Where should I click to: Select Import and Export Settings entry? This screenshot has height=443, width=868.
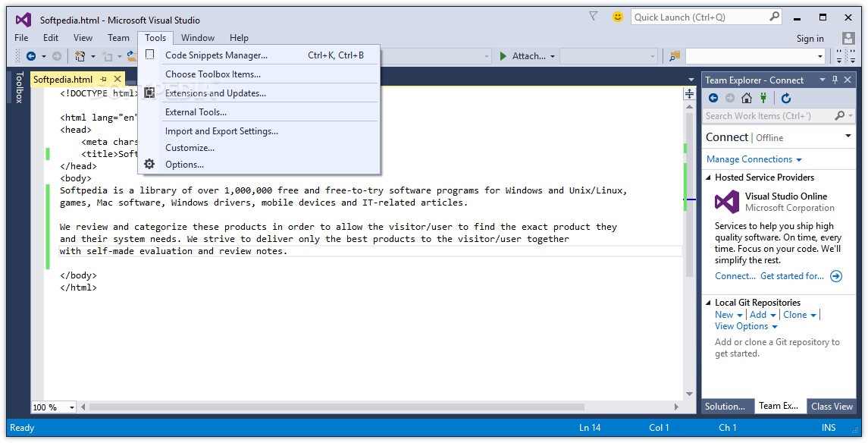point(259,131)
